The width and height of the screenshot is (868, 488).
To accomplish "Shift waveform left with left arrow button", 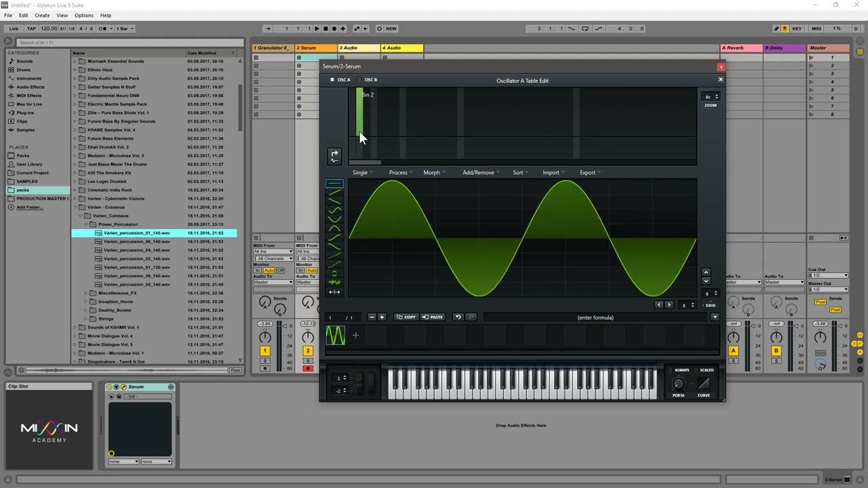I will 658,305.
